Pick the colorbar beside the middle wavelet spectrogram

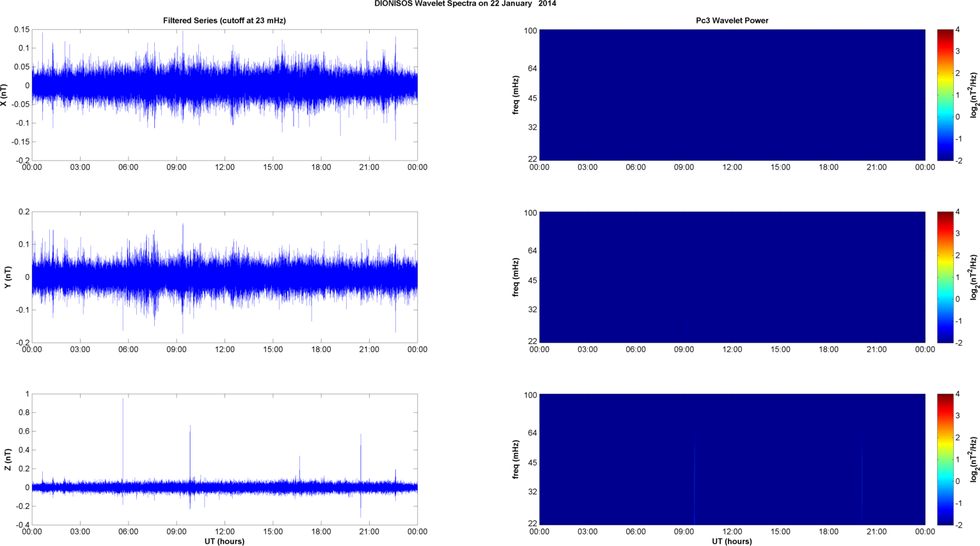tap(945, 277)
